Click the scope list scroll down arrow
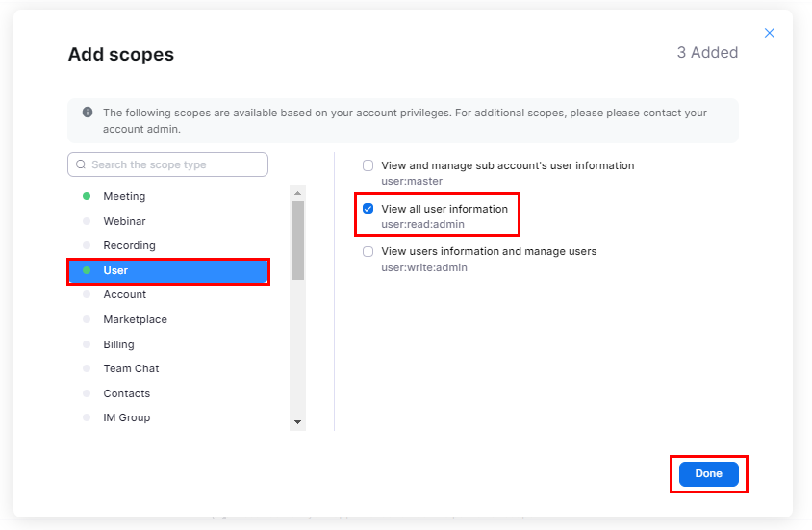This screenshot has height=530, width=812. pos(297,422)
